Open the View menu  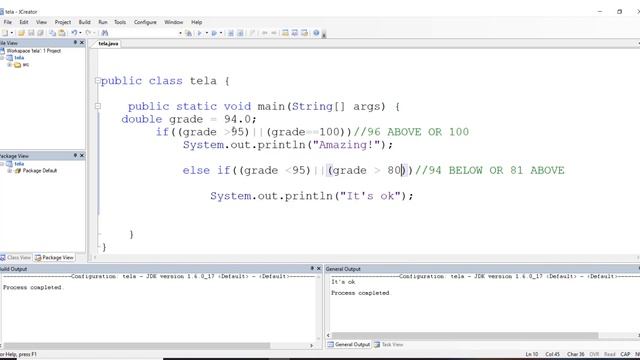(41, 22)
